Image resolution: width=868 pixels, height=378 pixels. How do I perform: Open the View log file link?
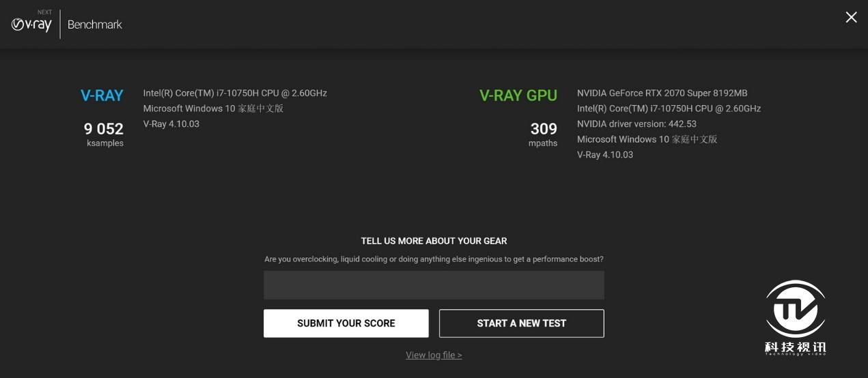click(434, 355)
